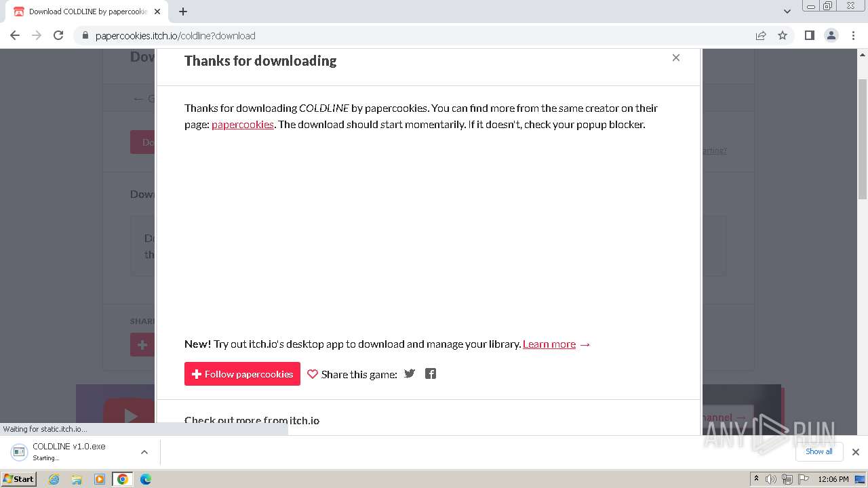Reload the current page
This screenshot has width=868, height=488.
coord(58,35)
